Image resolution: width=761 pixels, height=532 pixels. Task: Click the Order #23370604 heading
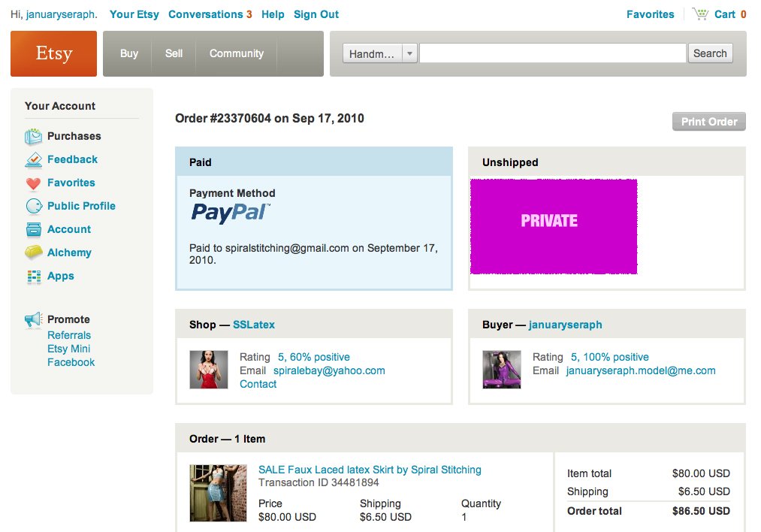pos(270,119)
